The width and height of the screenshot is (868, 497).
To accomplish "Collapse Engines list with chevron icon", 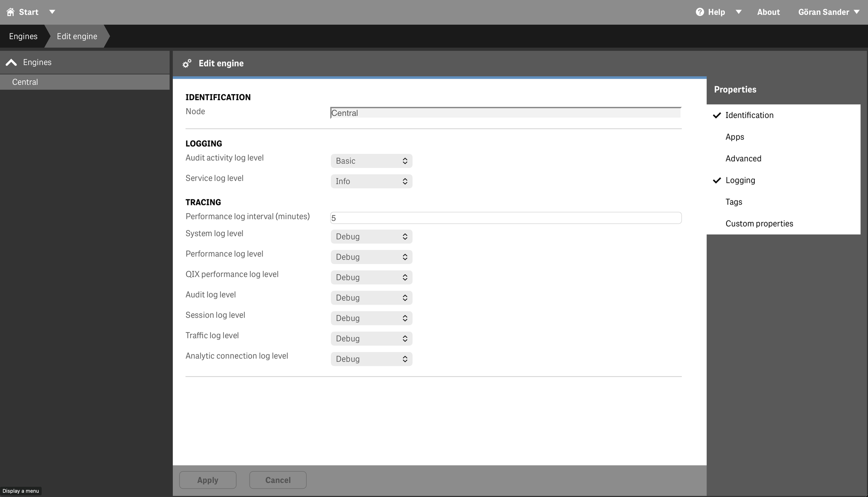I will click(11, 63).
